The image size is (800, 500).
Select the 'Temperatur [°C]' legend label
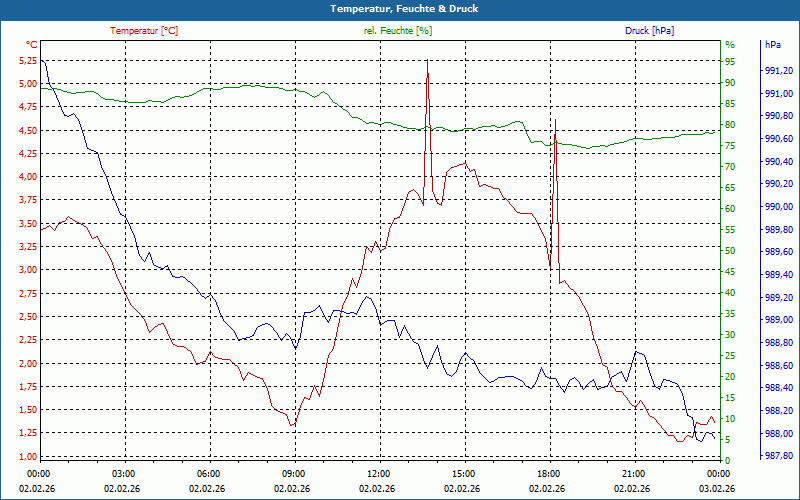[144, 31]
